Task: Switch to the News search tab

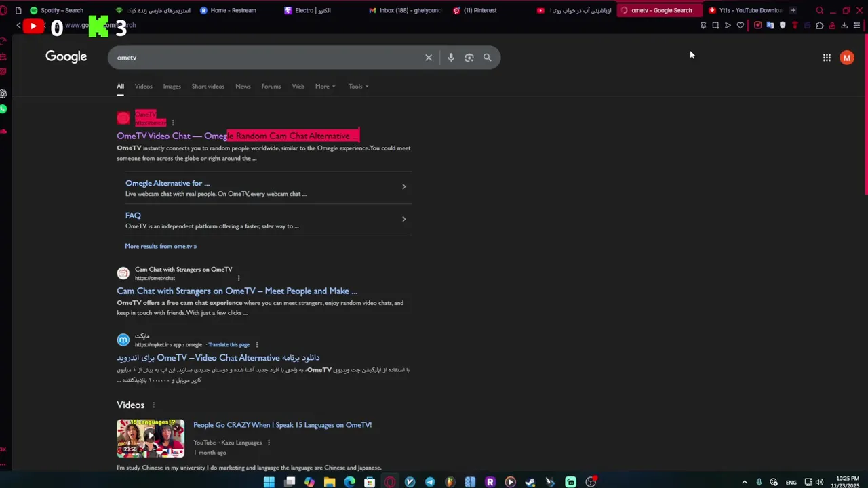Action: [243, 86]
